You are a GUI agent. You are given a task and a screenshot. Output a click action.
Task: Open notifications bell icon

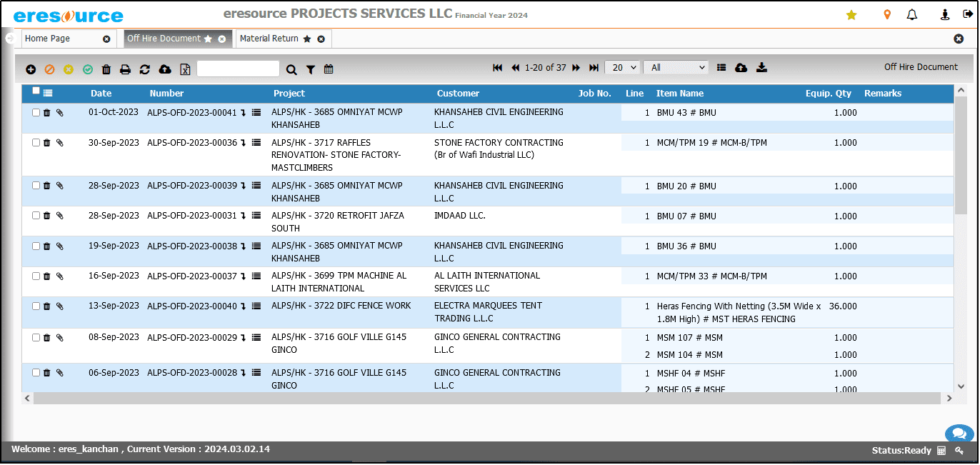[912, 15]
